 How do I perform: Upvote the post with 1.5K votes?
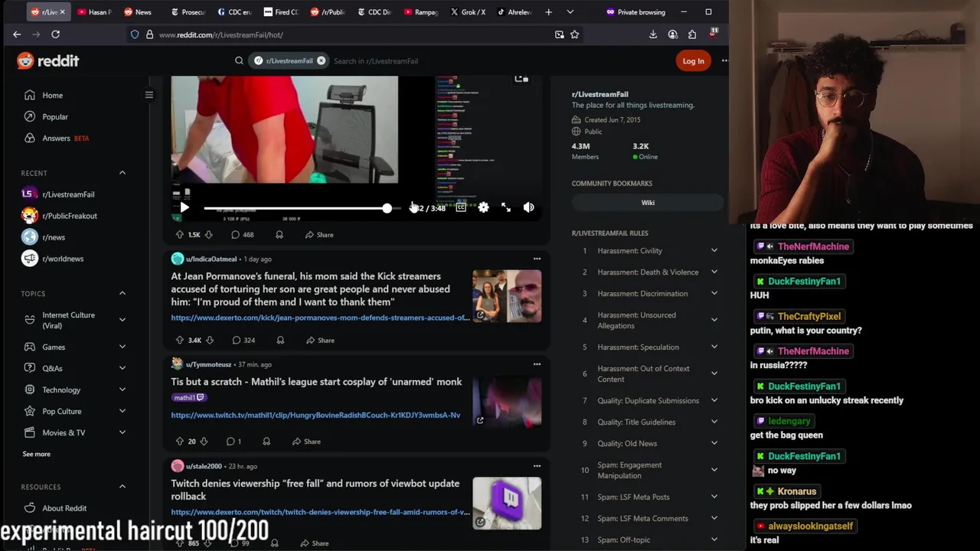click(180, 235)
